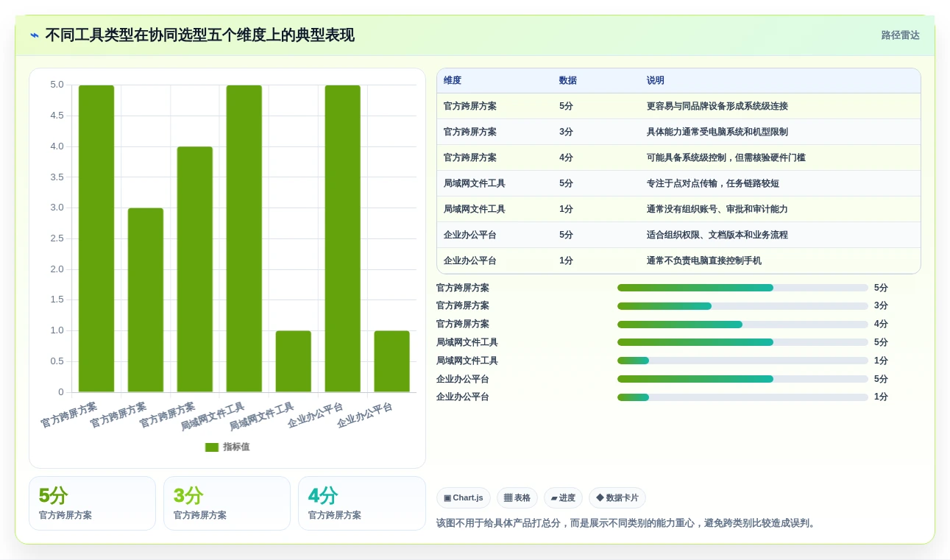Image resolution: width=950 pixels, height=560 pixels.
Task: Click the 路径雷达 label in the header
Action: pos(901,35)
